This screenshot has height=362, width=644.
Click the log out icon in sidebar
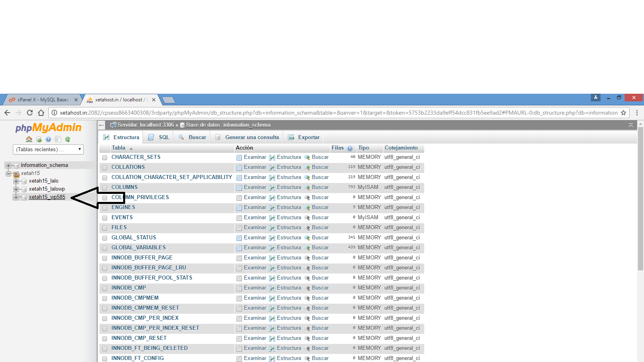39,139
